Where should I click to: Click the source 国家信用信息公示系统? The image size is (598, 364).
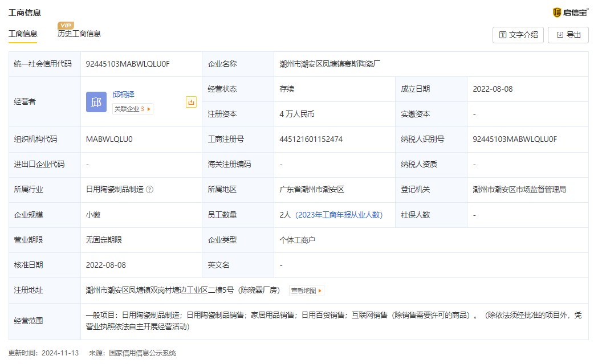coord(143,353)
